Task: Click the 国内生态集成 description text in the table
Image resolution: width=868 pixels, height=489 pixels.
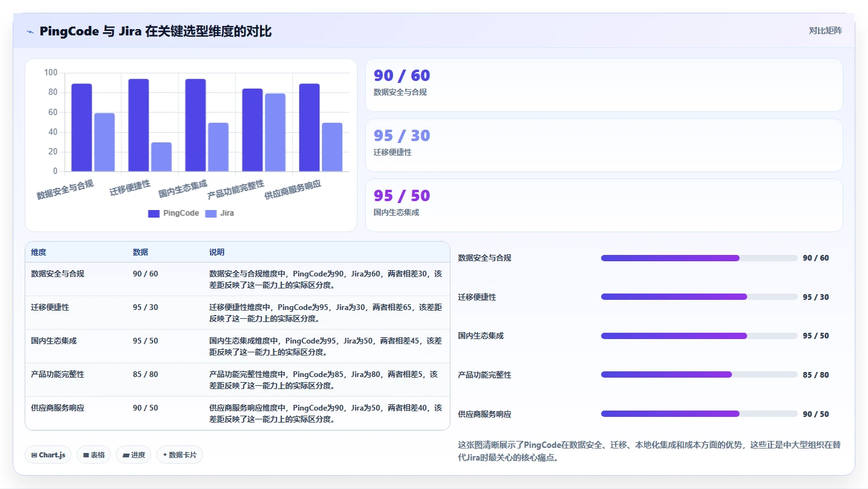Action: click(326, 346)
